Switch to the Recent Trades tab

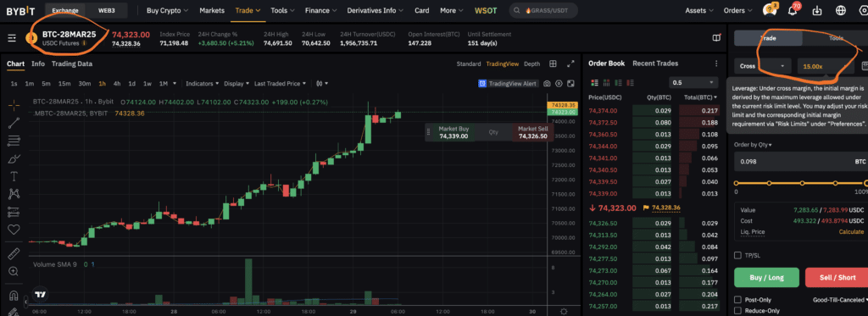click(x=655, y=64)
